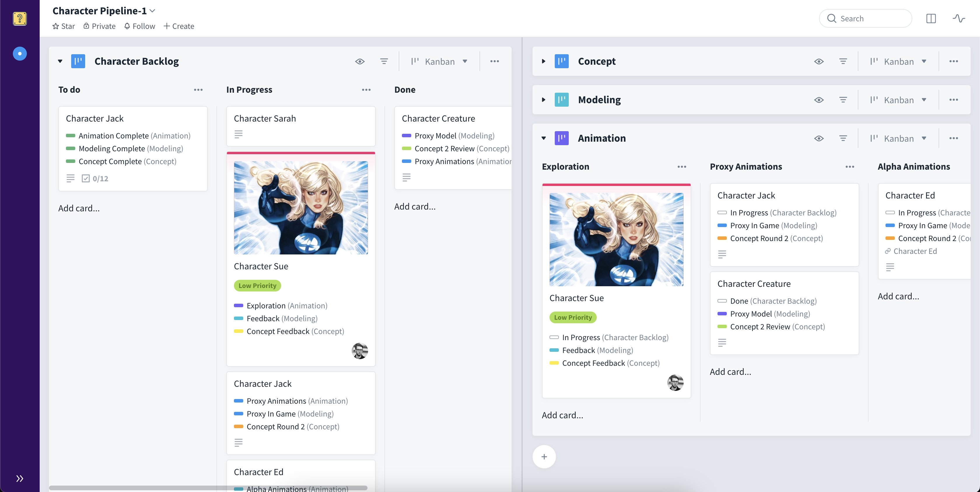
Task: Click the activity pulse icon in header
Action: pyautogui.click(x=958, y=18)
